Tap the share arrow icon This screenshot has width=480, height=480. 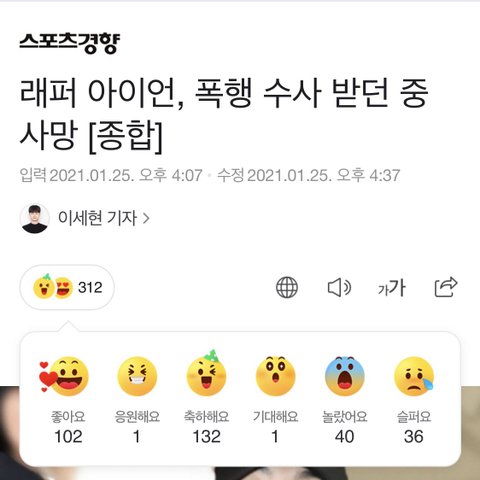(x=446, y=287)
